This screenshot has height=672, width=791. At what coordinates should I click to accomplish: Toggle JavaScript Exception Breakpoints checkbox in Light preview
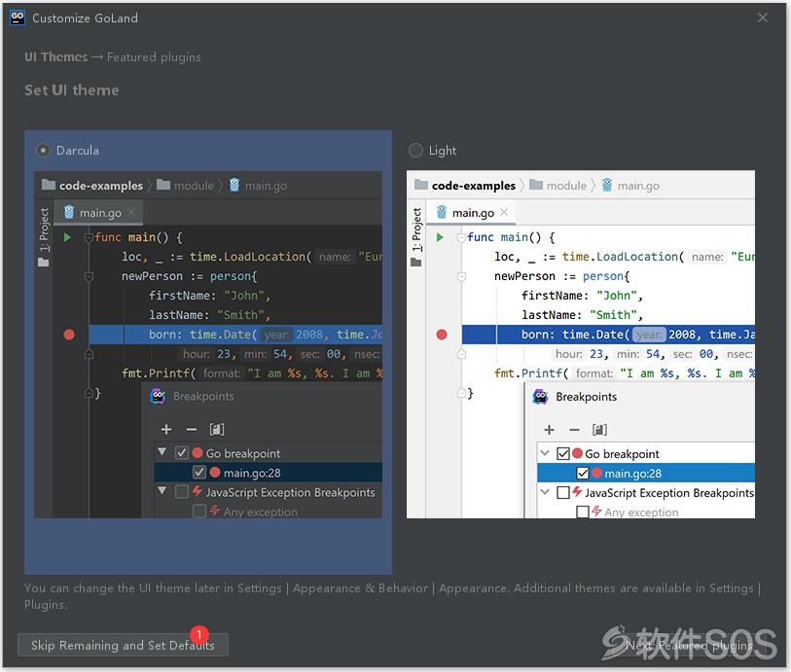tap(563, 492)
